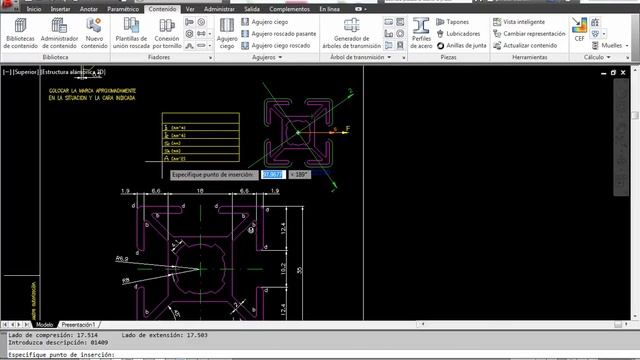
Task: Switch to the Anotar ribbon tab
Action: click(x=89, y=9)
